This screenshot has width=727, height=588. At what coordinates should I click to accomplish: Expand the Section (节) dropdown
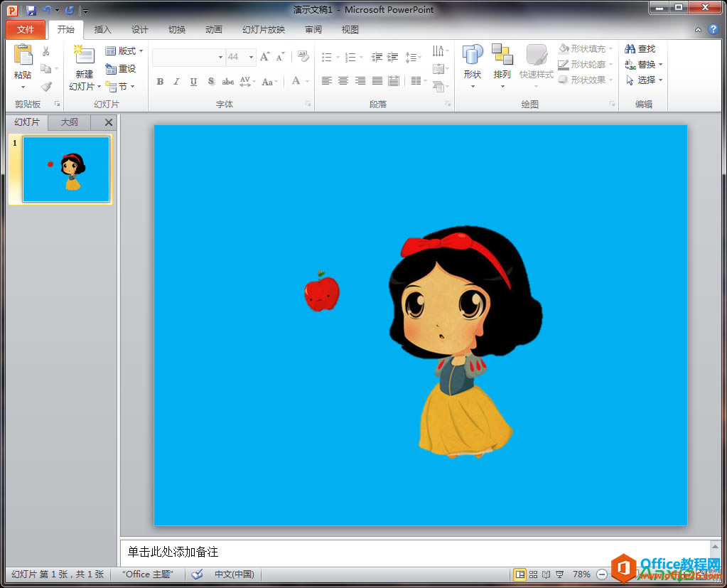tap(120, 86)
